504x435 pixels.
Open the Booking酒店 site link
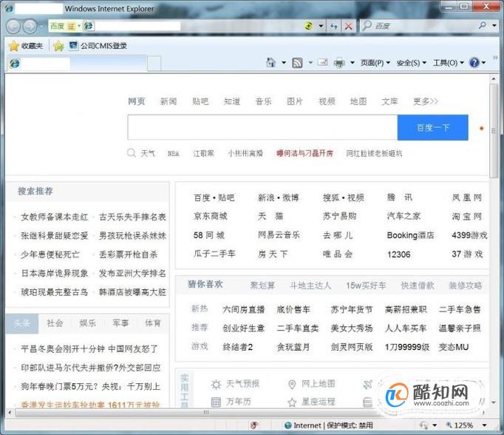410,235
